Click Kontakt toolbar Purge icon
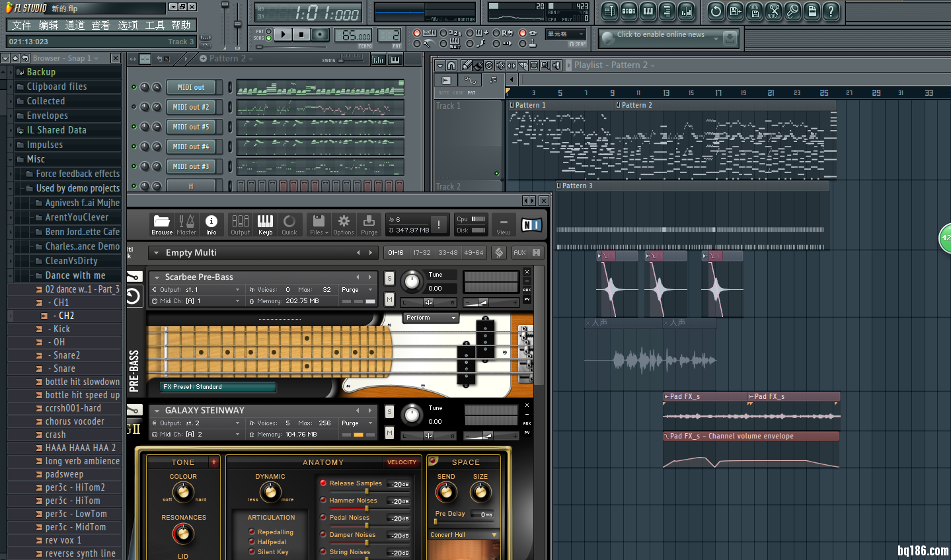The height and width of the screenshot is (560, 951). pos(369,225)
